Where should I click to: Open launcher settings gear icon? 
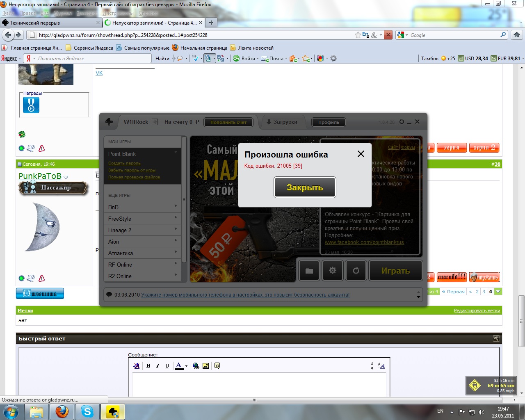(x=333, y=271)
